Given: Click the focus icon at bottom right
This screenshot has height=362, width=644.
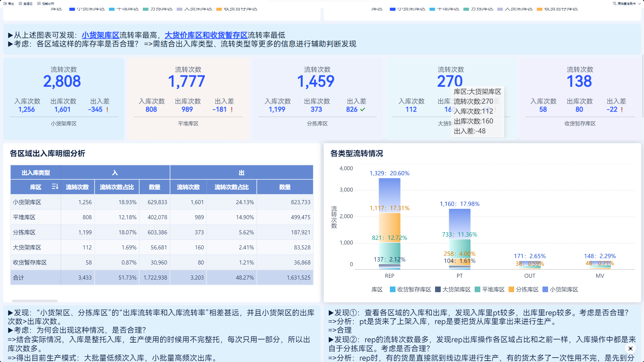Looking at the screenshot, I should click(x=631, y=349).
